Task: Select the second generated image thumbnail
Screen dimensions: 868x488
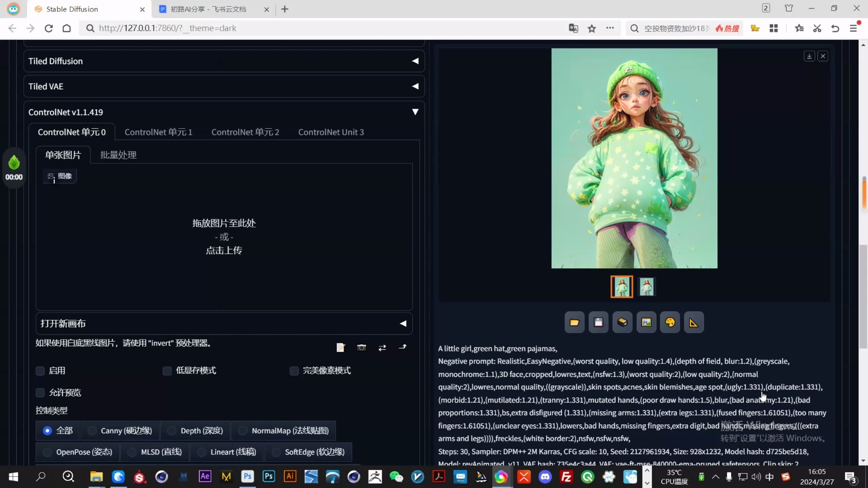Action: pos(646,286)
